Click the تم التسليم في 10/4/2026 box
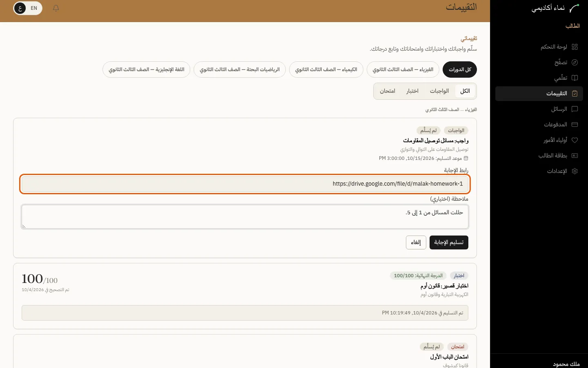The width and height of the screenshot is (588, 368). [245, 313]
